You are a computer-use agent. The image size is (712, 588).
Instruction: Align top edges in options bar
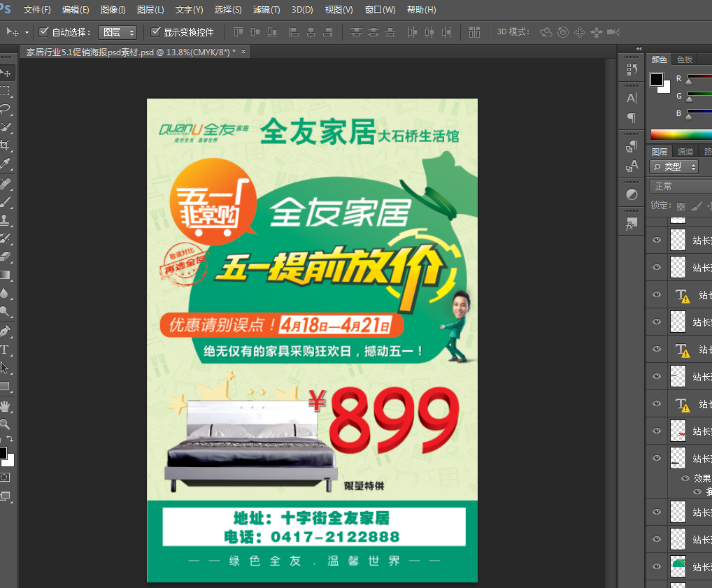tap(238, 31)
